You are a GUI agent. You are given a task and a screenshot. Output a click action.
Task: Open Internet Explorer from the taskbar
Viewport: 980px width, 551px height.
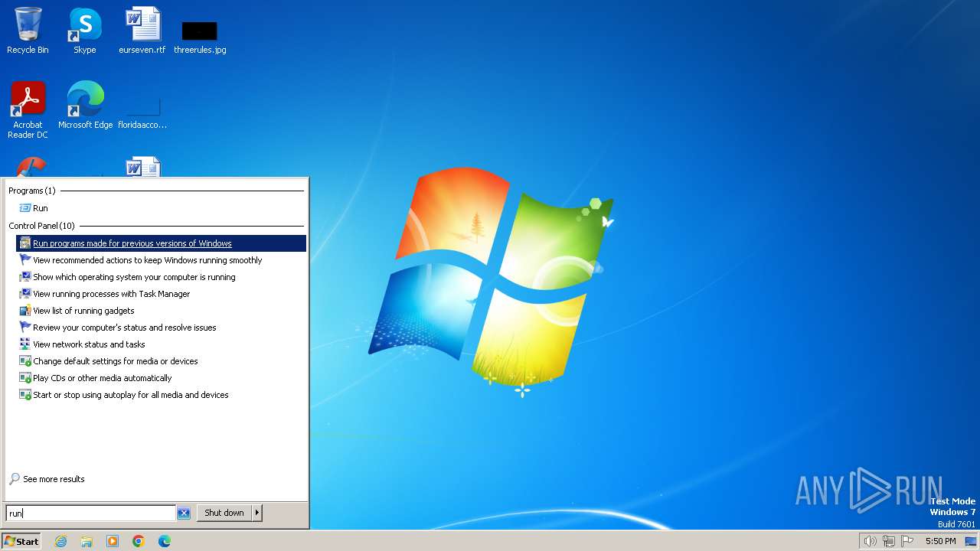coord(60,541)
